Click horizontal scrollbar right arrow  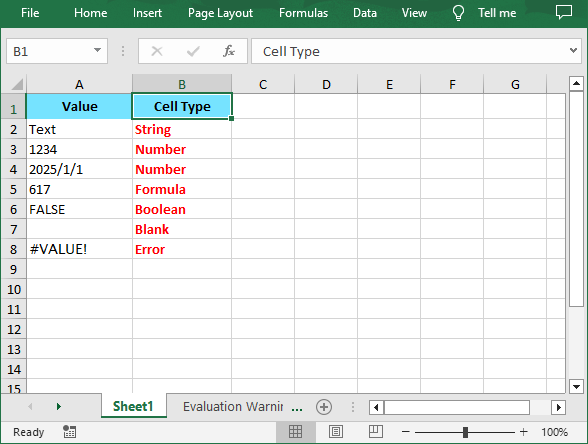558,407
